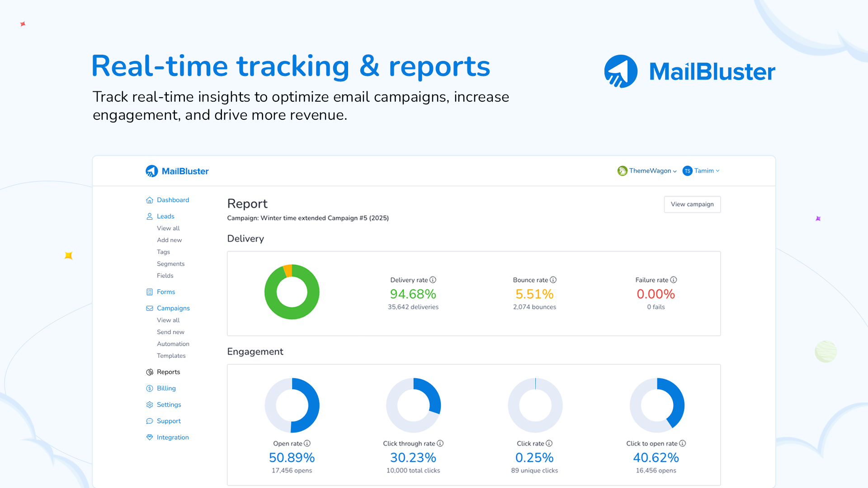Click the Campaigns envelope icon
Image resolution: width=868 pixels, height=488 pixels.
coord(150,308)
